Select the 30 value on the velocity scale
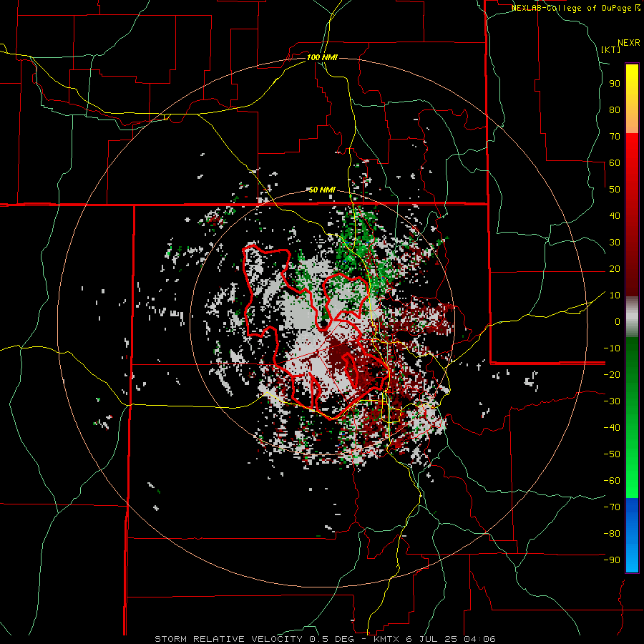Screen dimensions: 644x644 tap(615, 243)
